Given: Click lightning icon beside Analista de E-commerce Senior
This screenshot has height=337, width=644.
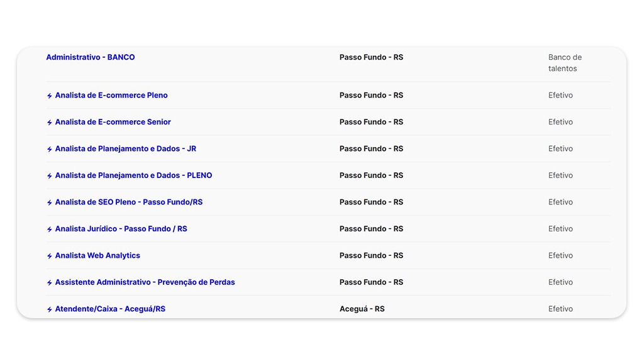Looking at the screenshot, I should [x=50, y=123].
